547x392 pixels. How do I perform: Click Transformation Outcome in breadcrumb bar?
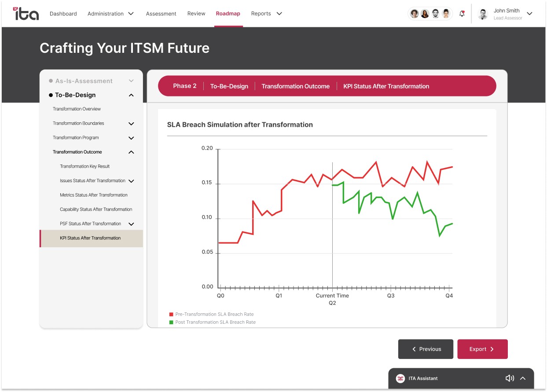pyautogui.click(x=296, y=86)
